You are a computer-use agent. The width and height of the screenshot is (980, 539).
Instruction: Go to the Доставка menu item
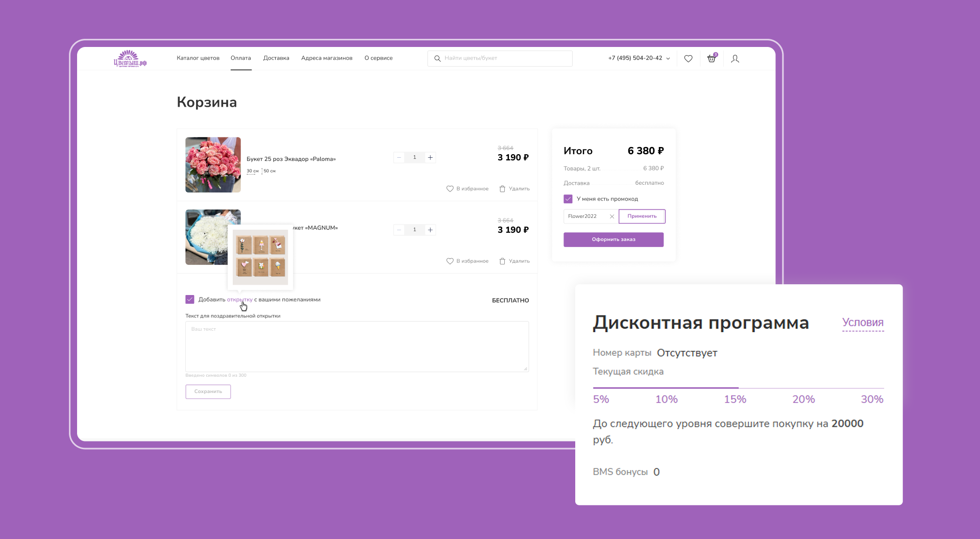click(x=276, y=58)
